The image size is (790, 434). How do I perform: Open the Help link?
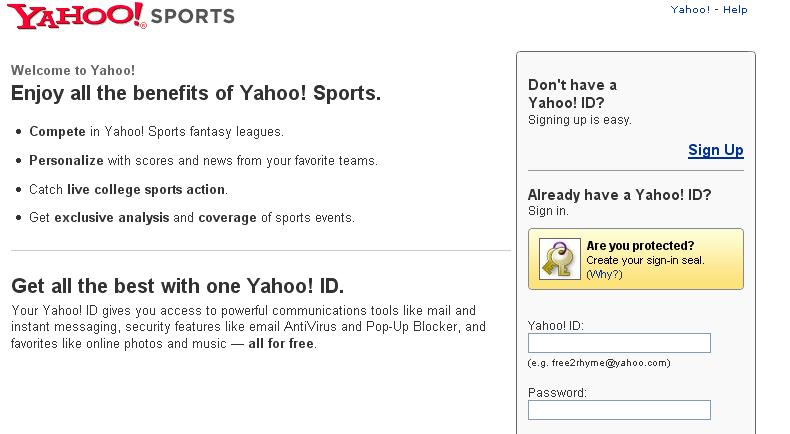(x=735, y=10)
